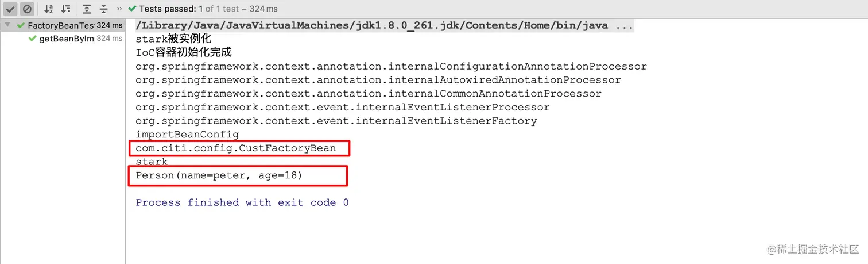Click the Person(name=peter, age=18) output line
The height and width of the screenshot is (264, 868).
(x=219, y=175)
